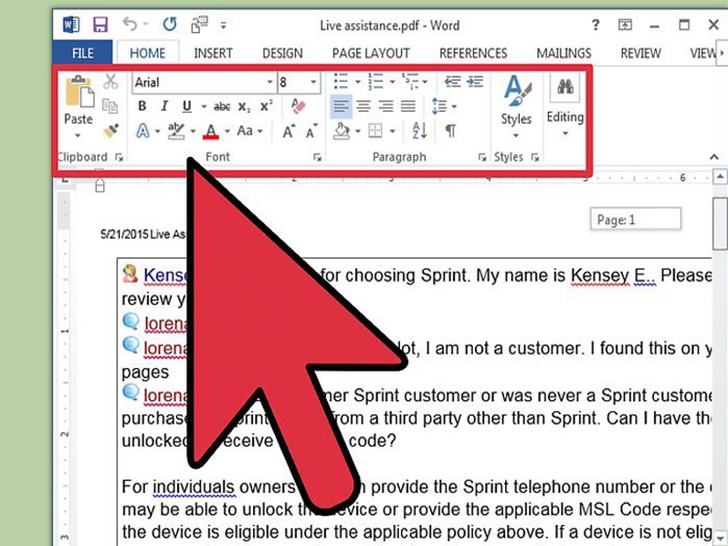The image size is (728, 546).
Task: Click Increase Indent icon
Action: [x=475, y=82]
